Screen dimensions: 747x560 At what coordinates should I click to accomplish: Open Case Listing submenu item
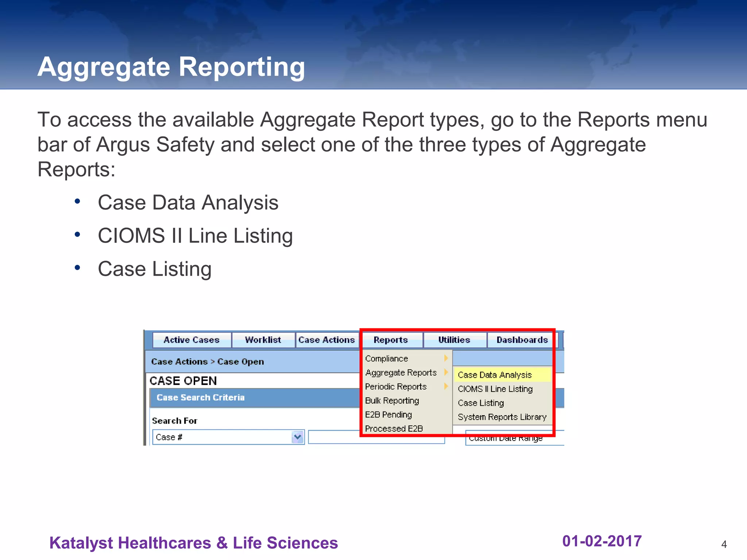point(502,403)
